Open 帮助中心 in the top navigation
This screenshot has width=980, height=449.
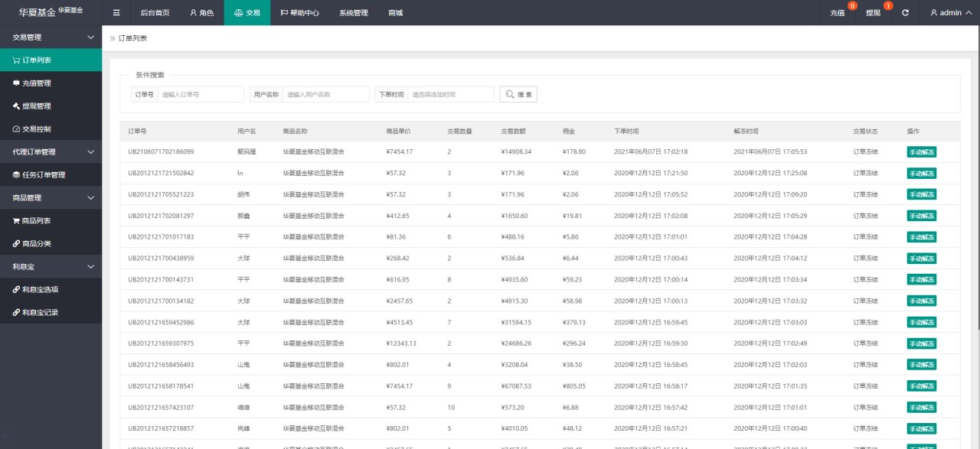pyautogui.click(x=300, y=13)
